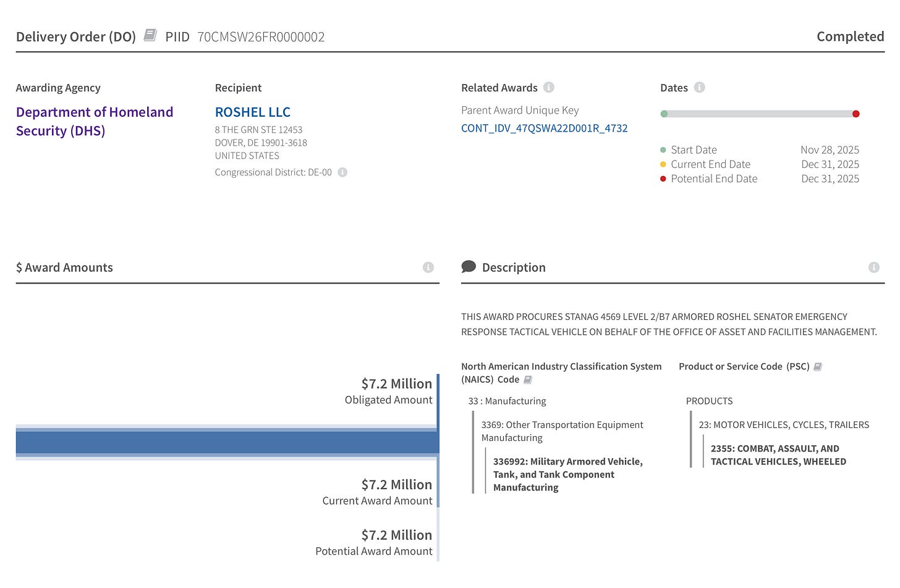Click 23: MOTOR VEHICLES, CYCLES, TRAILERS

784,425
